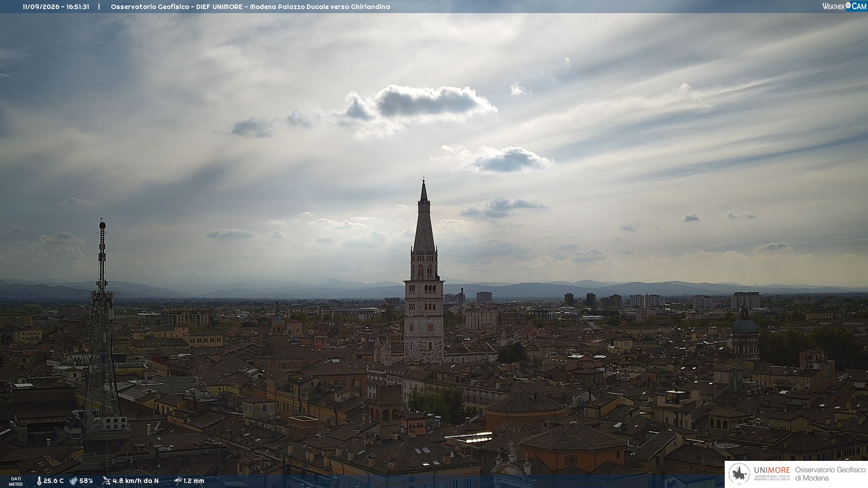Viewport: 868px width, 488px height.
Task: Click the DATI METEO label
Action: [x=16, y=481]
